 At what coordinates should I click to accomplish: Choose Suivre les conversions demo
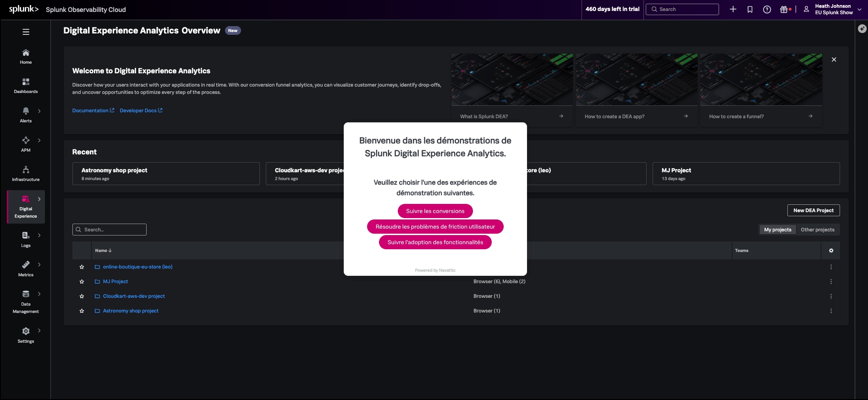(435, 211)
